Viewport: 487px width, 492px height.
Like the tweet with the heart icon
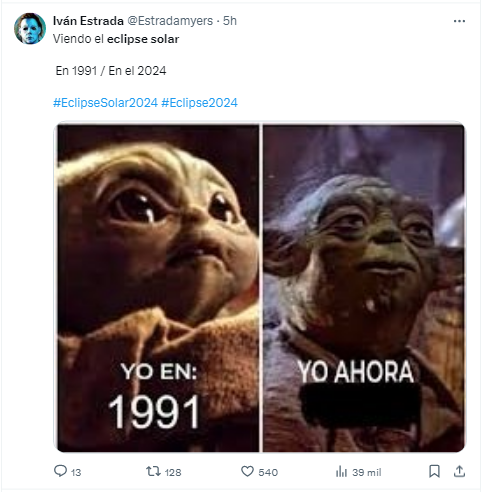coord(247,471)
